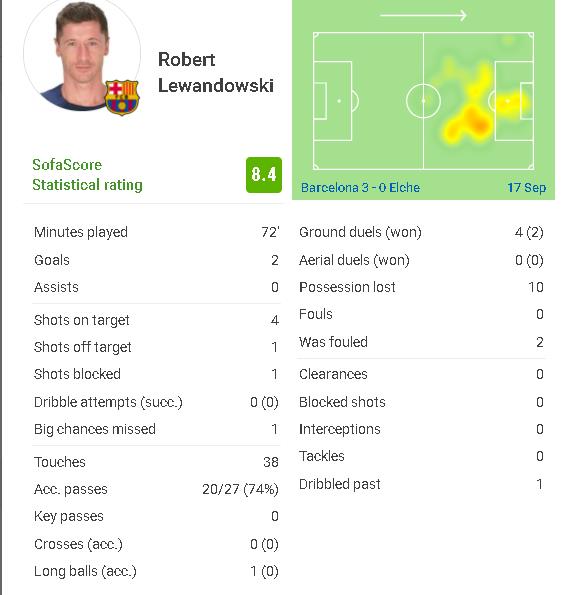Select the Robert Lewandowski player name

[x=216, y=72]
